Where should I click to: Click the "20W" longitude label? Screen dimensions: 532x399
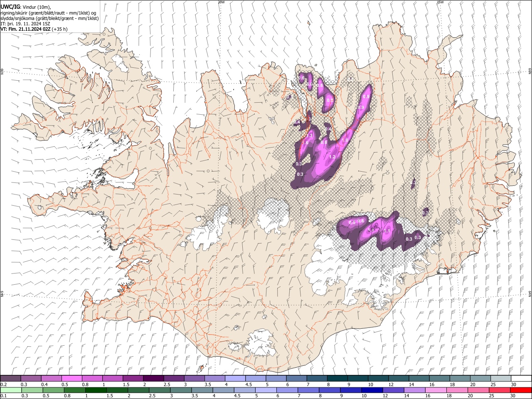point(221,2)
